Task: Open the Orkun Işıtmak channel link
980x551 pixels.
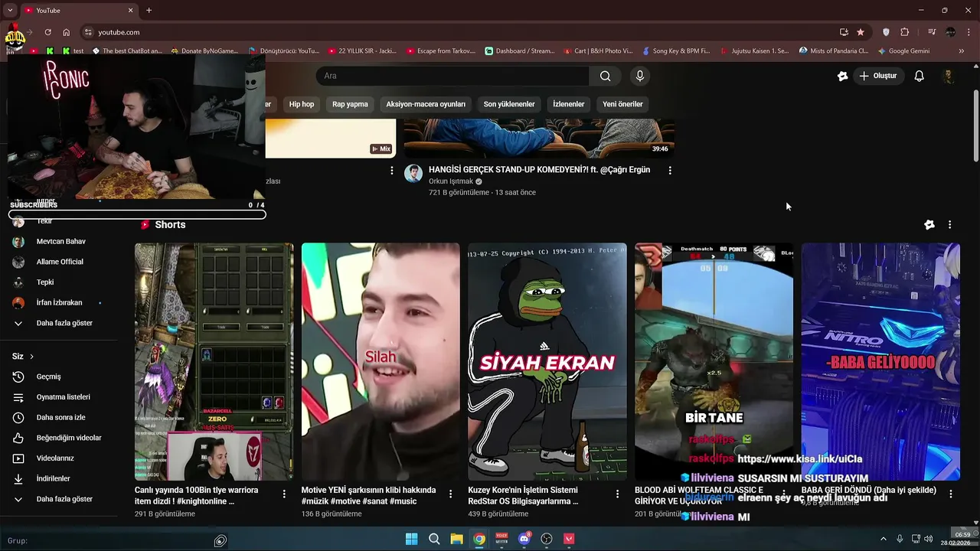Action: (451, 181)
